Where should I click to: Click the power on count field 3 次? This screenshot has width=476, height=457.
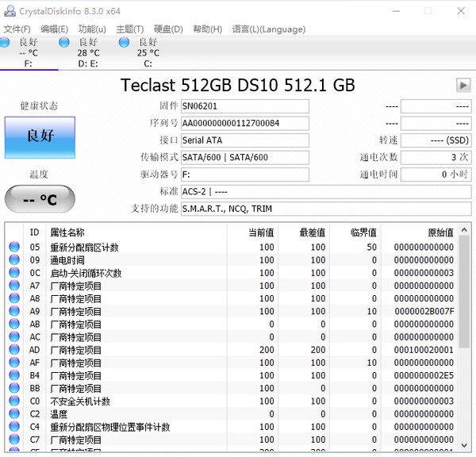[x=436, y=157]
